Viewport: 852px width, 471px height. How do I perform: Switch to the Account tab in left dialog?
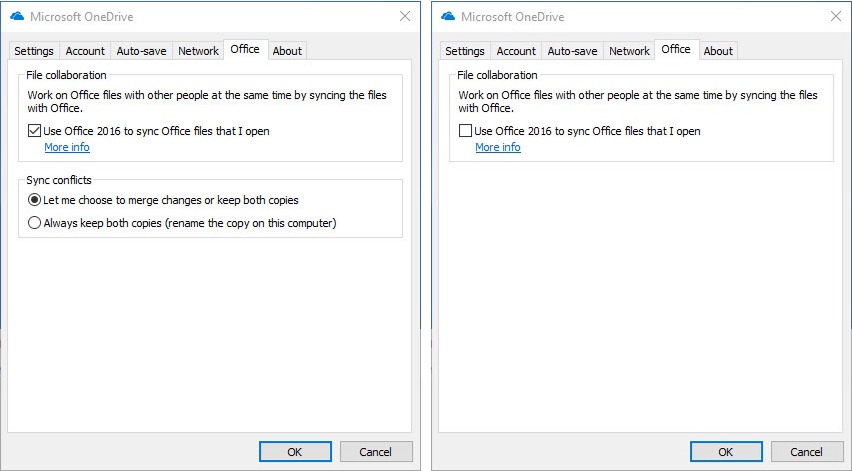[x=85, y=51]
